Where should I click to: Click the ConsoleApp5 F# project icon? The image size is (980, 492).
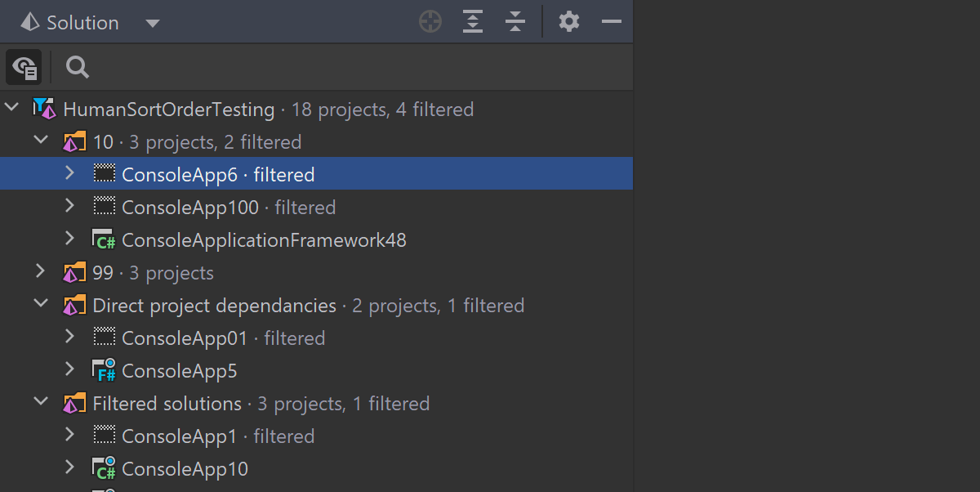104,370
